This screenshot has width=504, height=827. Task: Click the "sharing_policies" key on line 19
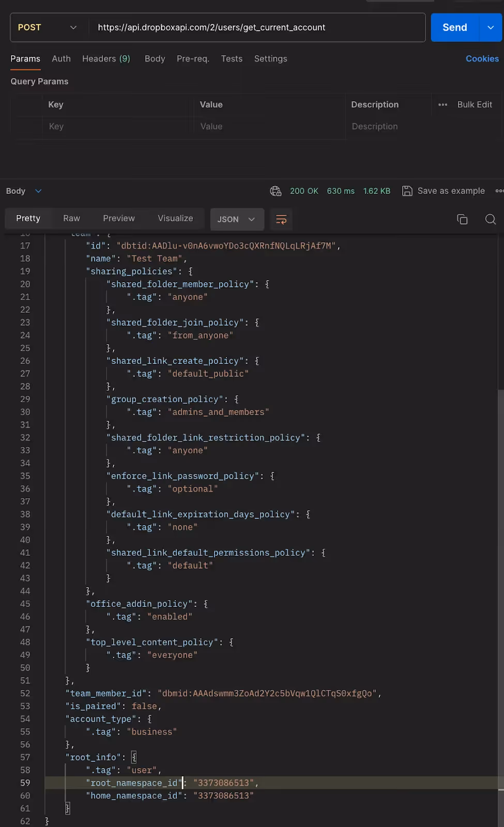point(131,271)
